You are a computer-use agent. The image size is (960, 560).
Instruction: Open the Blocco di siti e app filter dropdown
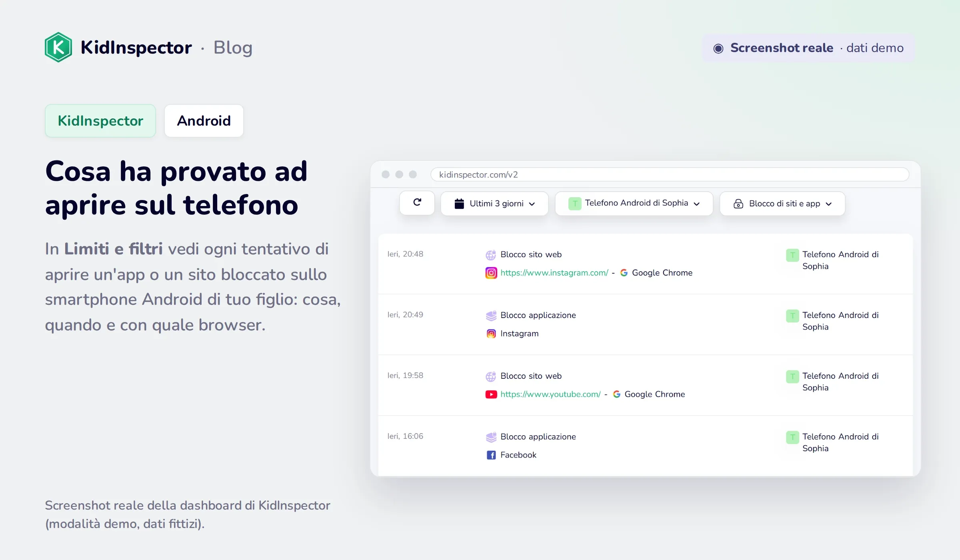click(x=782, y=204)
